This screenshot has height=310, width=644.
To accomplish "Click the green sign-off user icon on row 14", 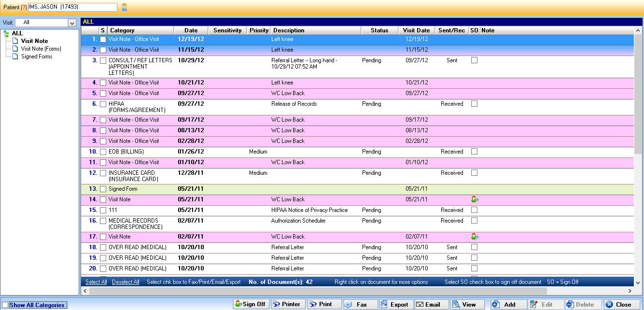I will coord(475,199).
